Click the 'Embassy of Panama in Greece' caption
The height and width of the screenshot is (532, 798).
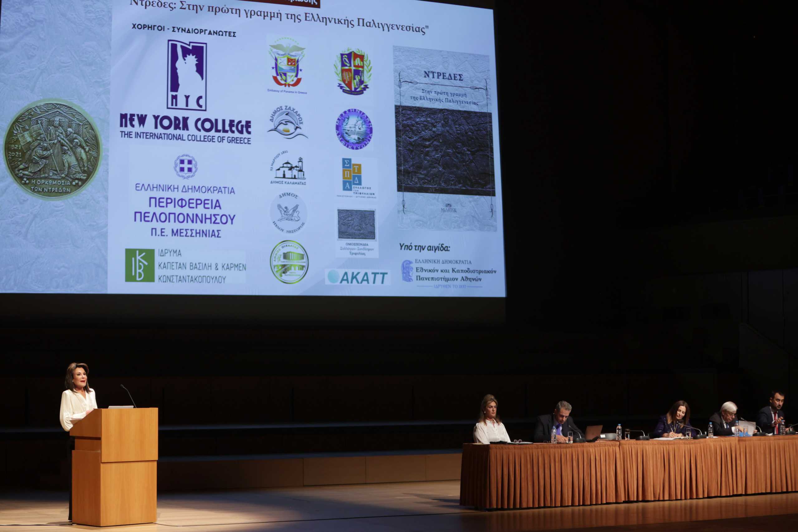pos(287,92)
